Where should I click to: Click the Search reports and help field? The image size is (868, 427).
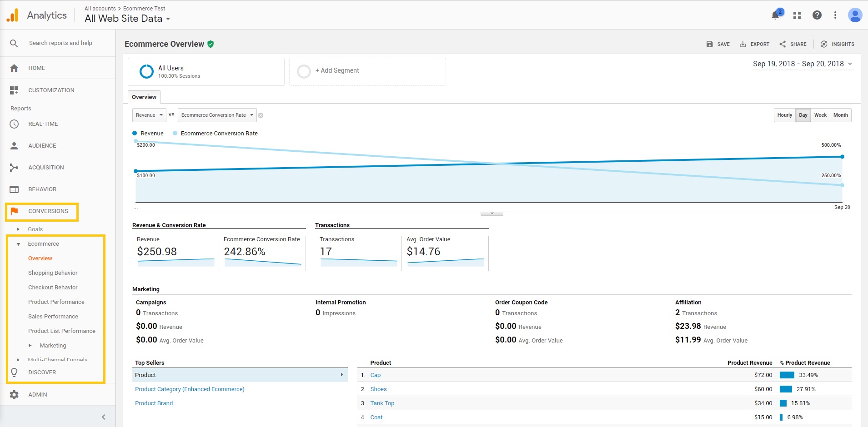[x=60, y=43]
